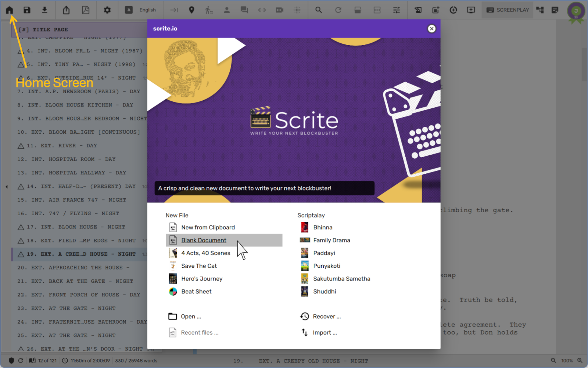Open the Family Drama Scriptalay script
Viewport: 588px width, 368px height.
point(331,240)
